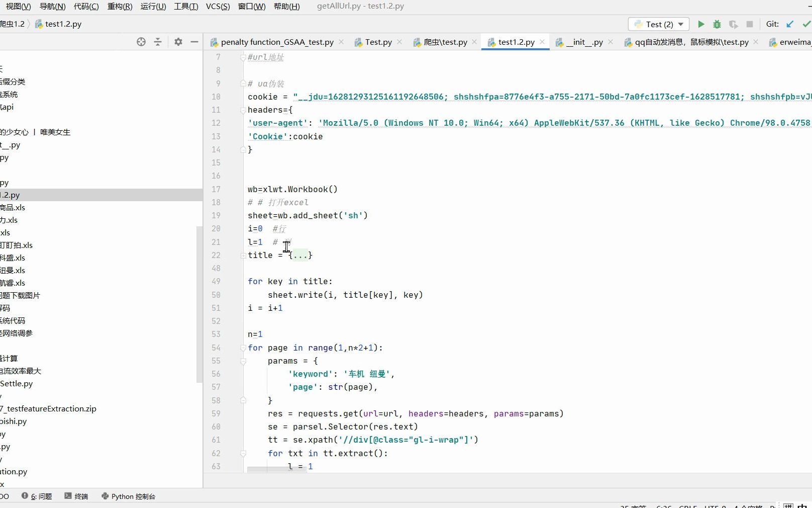Screen dimensions: 812x508
Task: Collapse for txt loop at line 62
Action: pos(243,454)
